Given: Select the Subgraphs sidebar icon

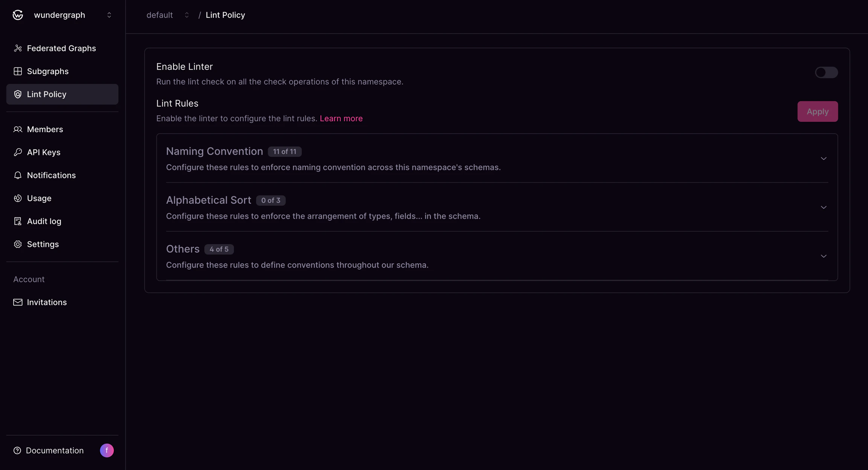Looking at the screenshot, I should tap(18, 71).
